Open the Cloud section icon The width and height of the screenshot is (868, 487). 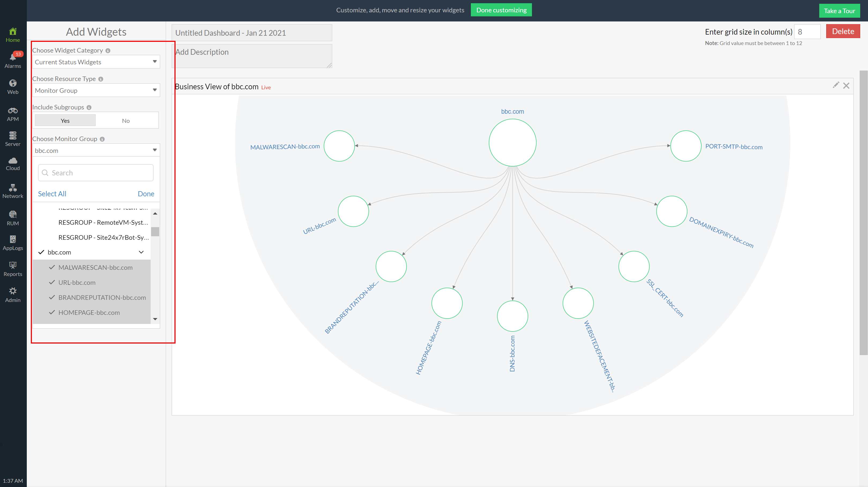[13, 161]
